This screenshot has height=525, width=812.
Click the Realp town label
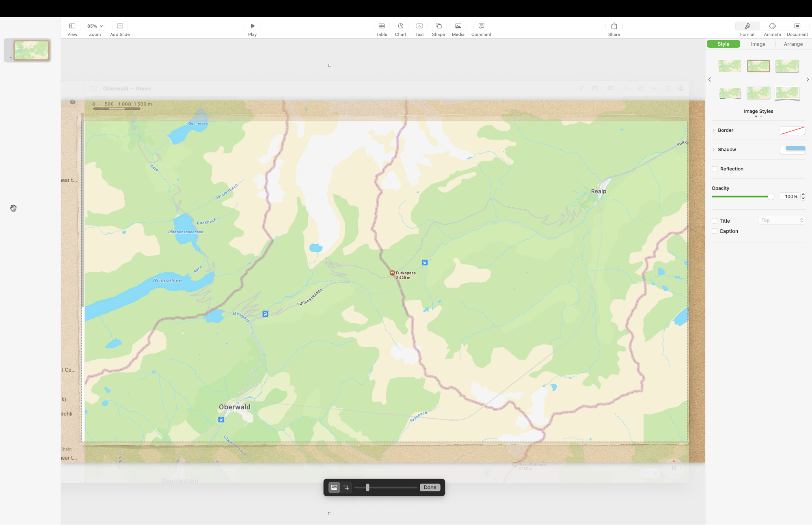598,191
